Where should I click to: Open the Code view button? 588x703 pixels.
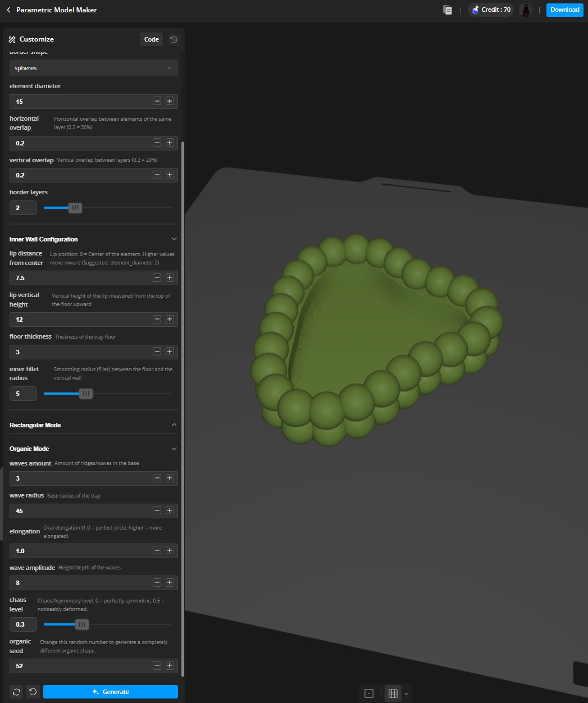[x=151, y=39]
